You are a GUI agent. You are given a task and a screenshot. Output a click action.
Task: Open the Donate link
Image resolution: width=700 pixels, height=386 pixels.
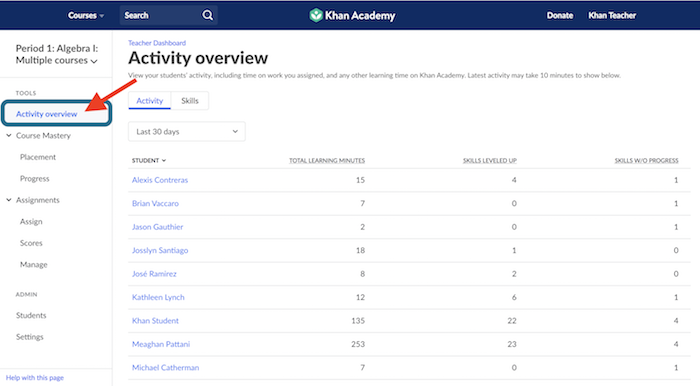(560, 15)
